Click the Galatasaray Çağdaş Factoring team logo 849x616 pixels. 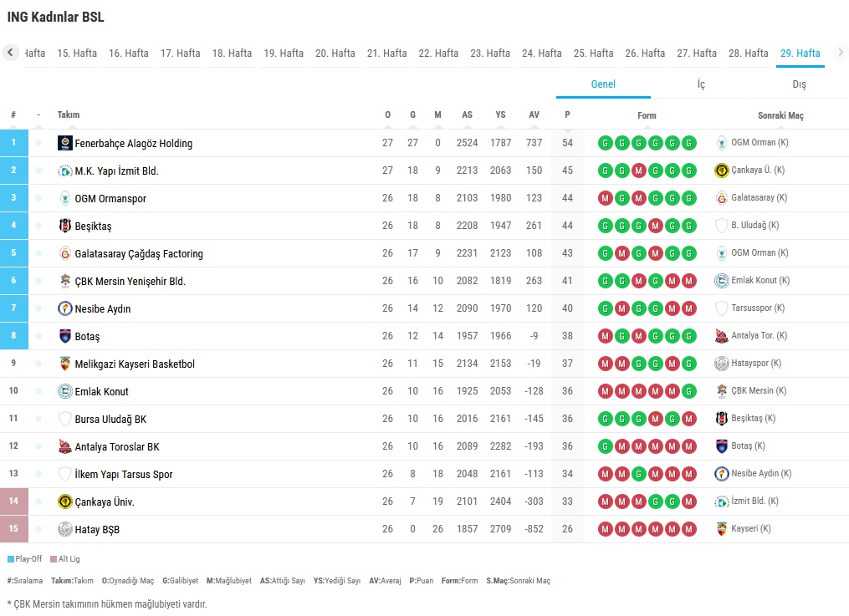(65, 253)
